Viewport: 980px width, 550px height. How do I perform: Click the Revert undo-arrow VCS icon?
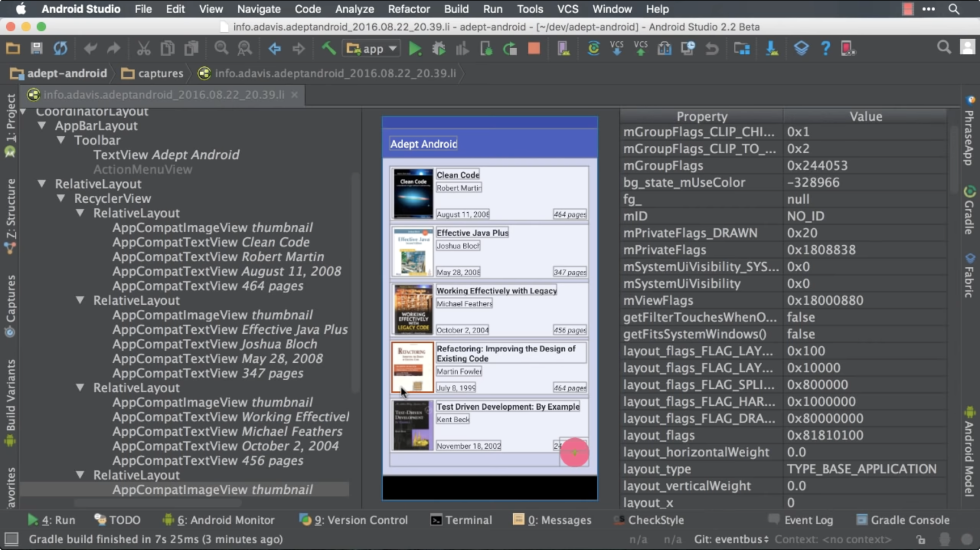tap(712, 48)
